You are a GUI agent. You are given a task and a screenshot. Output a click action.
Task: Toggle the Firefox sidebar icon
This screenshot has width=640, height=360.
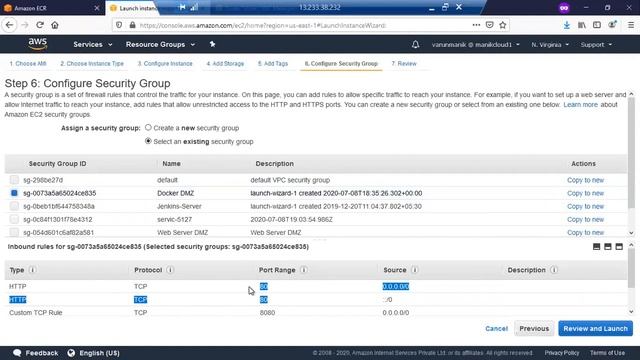pos(597,25)
